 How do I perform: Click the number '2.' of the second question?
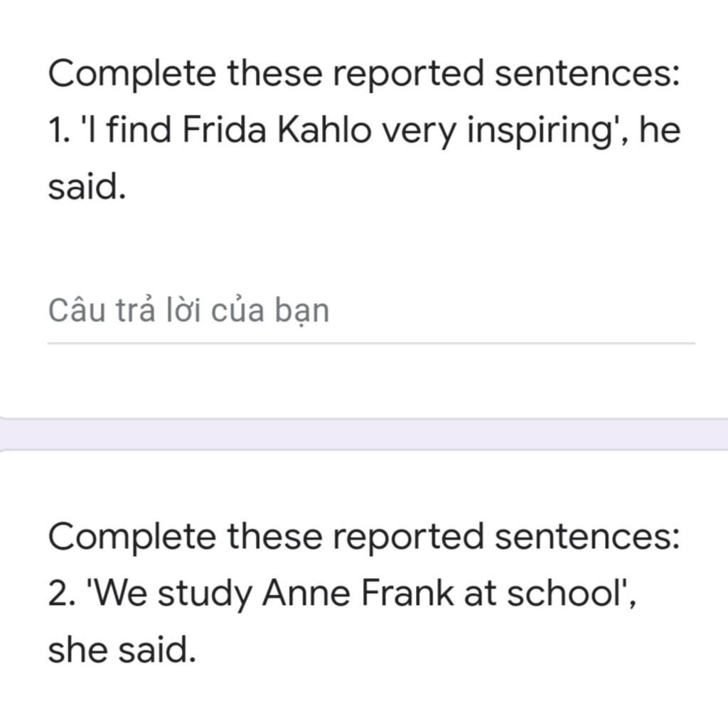click(61, 593)
